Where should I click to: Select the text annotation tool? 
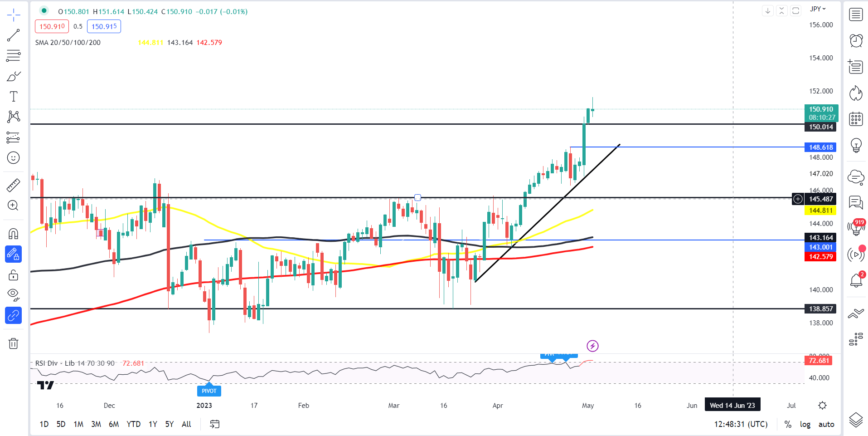coord(14,97)
